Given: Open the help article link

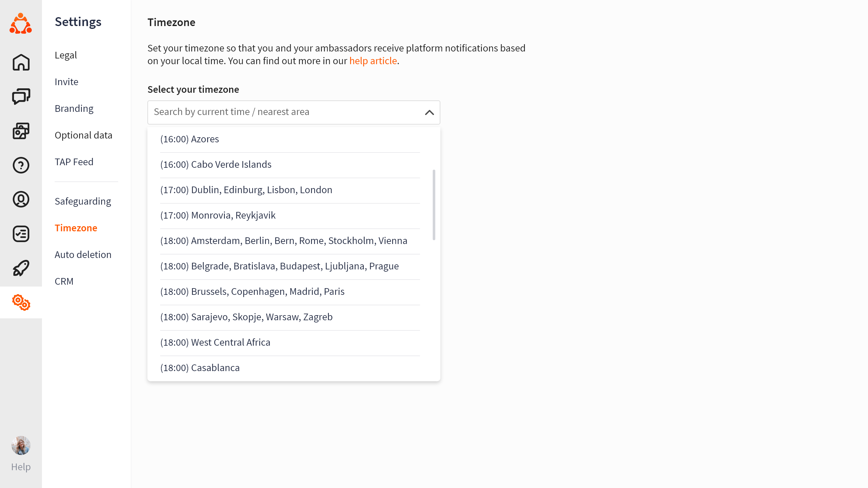Looking at the screenshot, I should [373, 61].
